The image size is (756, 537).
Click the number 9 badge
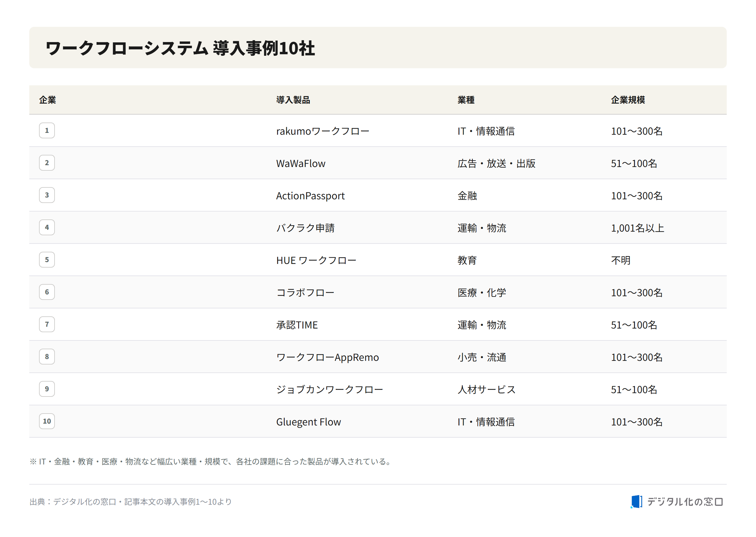point(47,389)
